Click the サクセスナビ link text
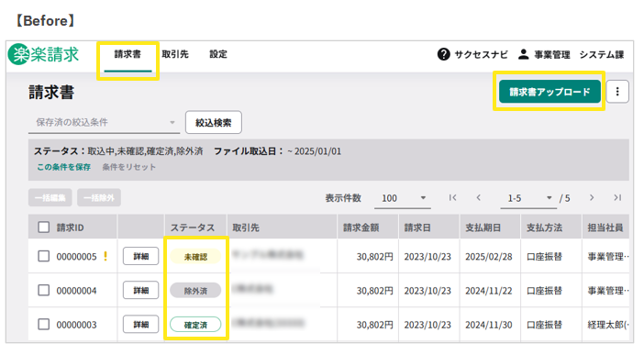 point(481,54)
